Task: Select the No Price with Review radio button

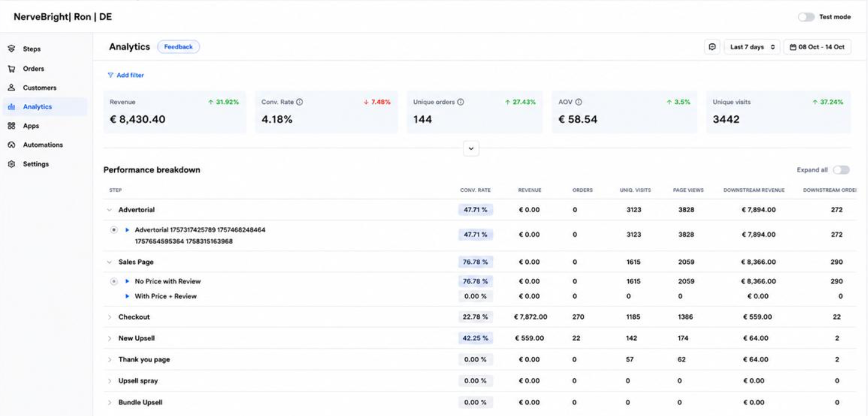Action: click(114, 281)
